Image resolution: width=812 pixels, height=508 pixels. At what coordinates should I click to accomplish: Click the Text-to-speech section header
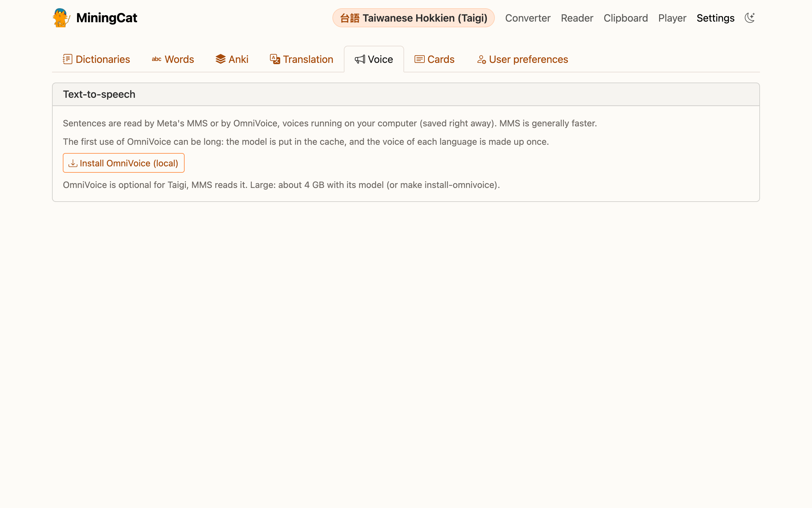click(406, 94)
